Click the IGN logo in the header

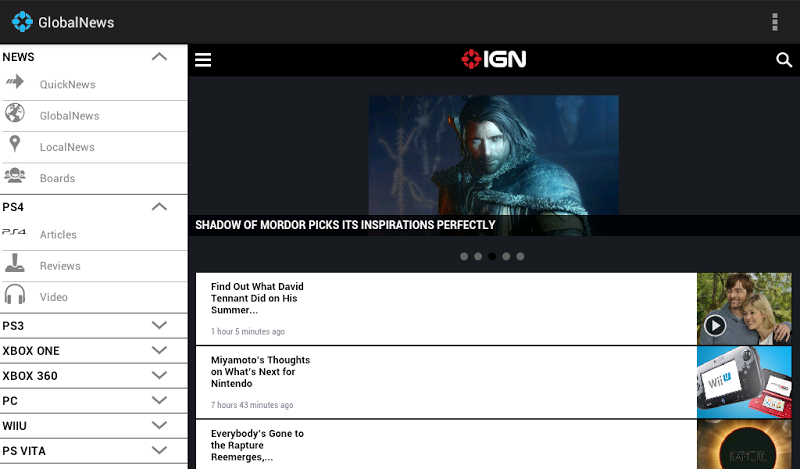tap(494, 59)
